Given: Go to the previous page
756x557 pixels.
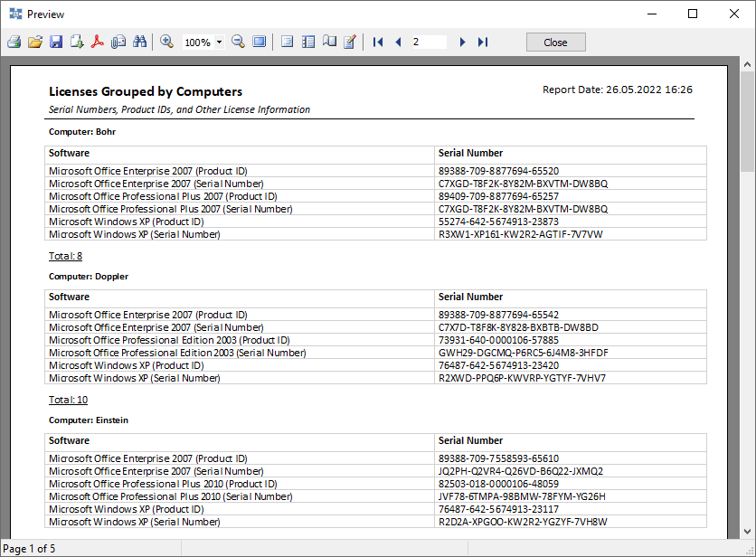Looking at the screenshot, I should [398, 42].
